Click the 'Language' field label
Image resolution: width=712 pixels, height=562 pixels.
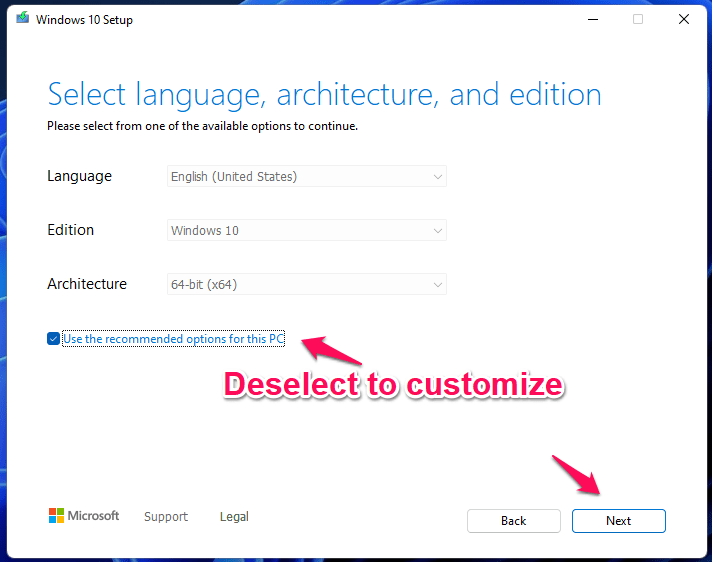tap(79, 176)
